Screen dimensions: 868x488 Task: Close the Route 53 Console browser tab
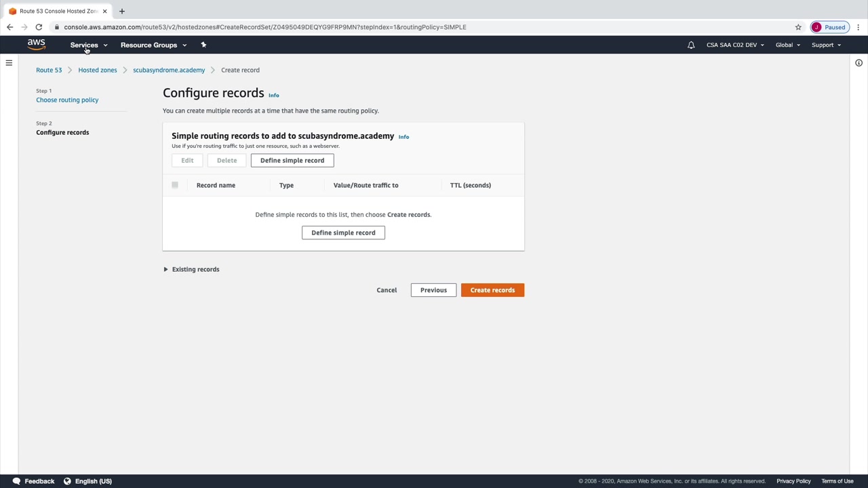[x=104, y=11]
